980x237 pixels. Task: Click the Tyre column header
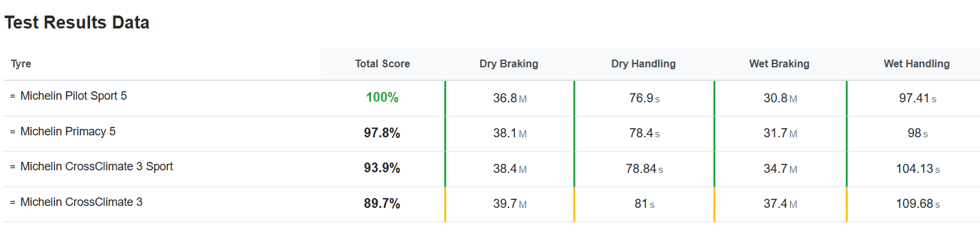pos(21,64)
